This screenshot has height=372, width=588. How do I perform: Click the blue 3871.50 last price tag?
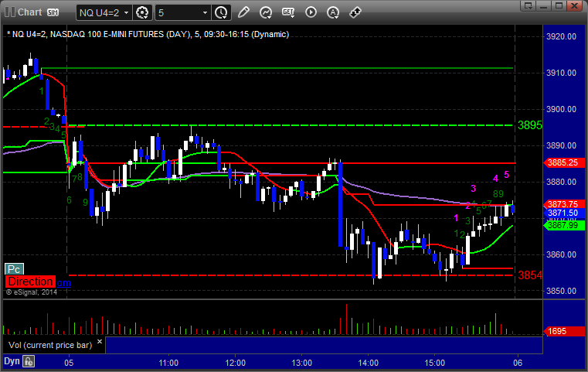(563, 213)
